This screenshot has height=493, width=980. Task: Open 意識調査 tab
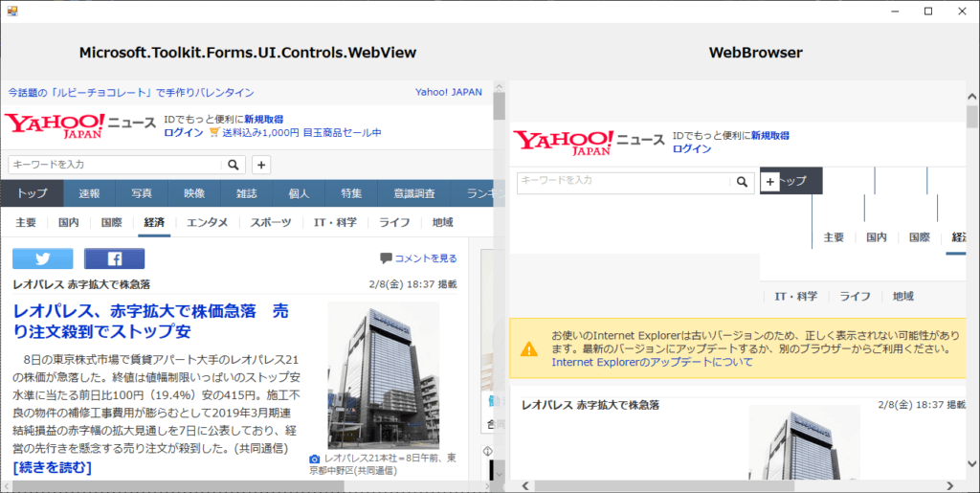coord(414,193)
